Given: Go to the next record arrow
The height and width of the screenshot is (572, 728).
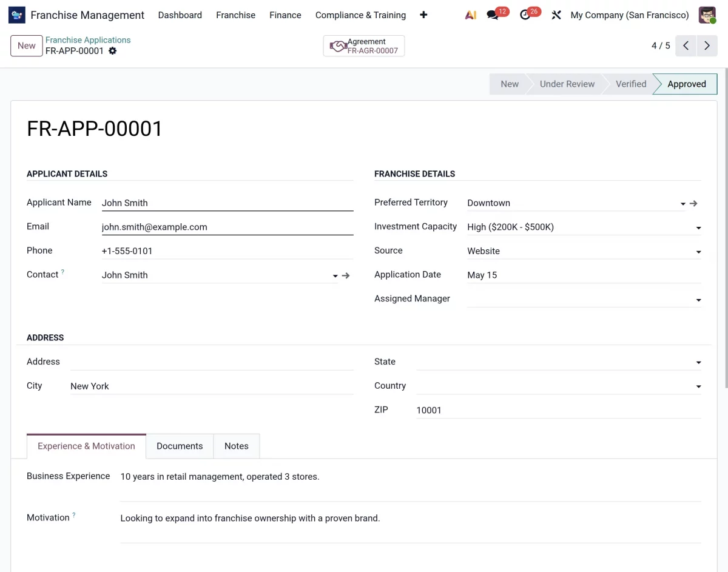Looking at the screenshot, I should 707,45.
